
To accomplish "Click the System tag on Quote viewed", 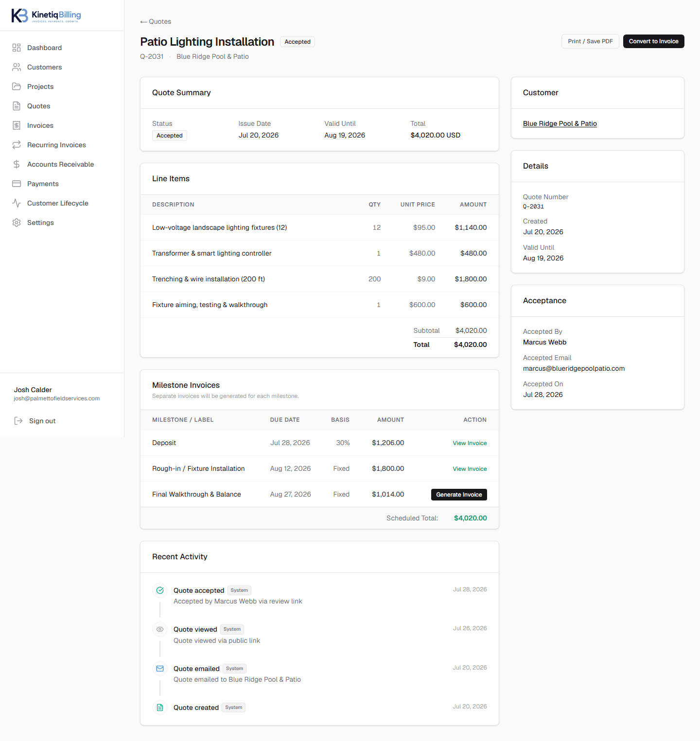I will 232,629.
